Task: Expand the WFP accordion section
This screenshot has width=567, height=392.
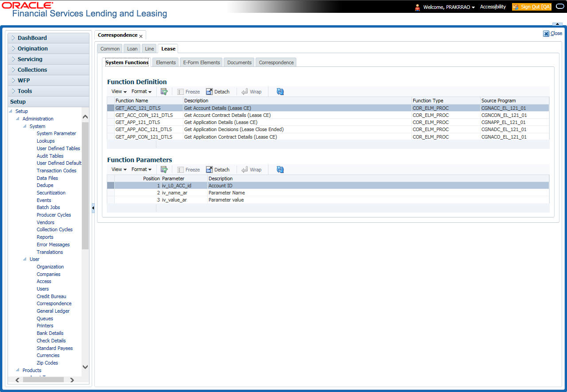Action: (x=49, y=81)
